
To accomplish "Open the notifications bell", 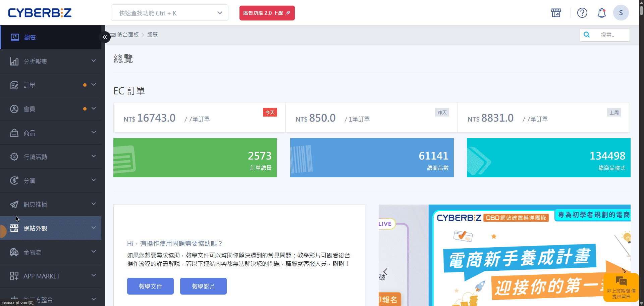I will click(x=601, y=13).
